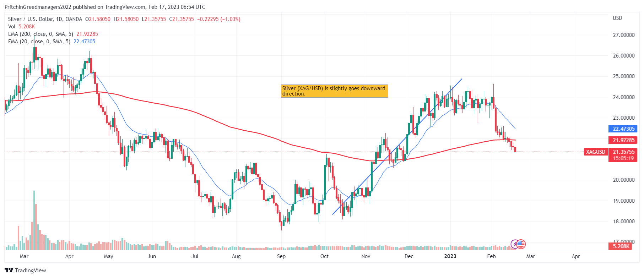Click the Nov label on time axis

366,256
